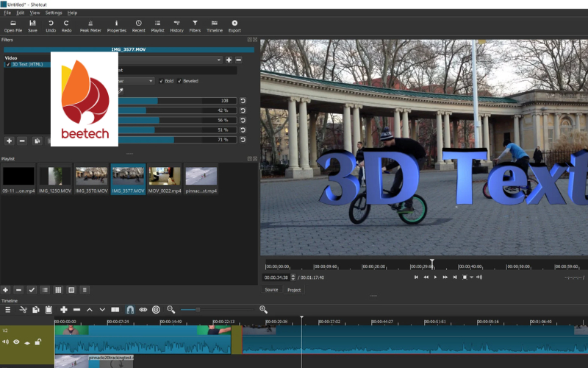588x368 pixels.
Task: Split clip at playhead
Action: 115,310
